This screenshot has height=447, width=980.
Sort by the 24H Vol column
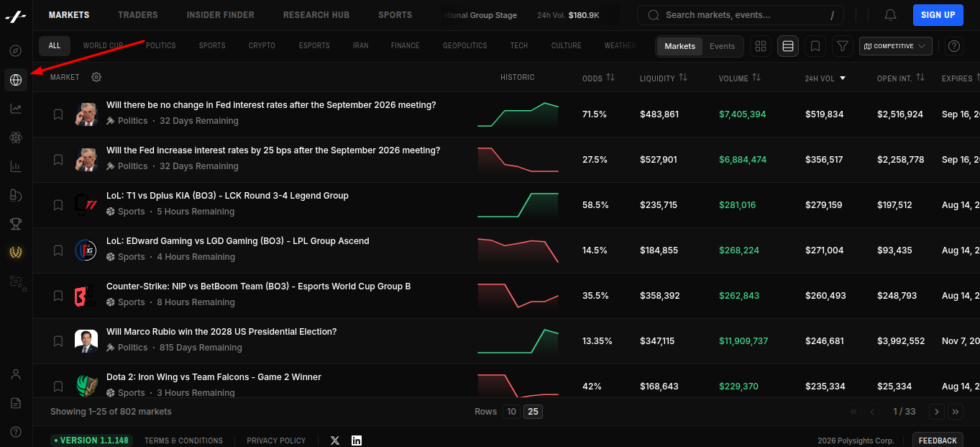coord(825,78)
